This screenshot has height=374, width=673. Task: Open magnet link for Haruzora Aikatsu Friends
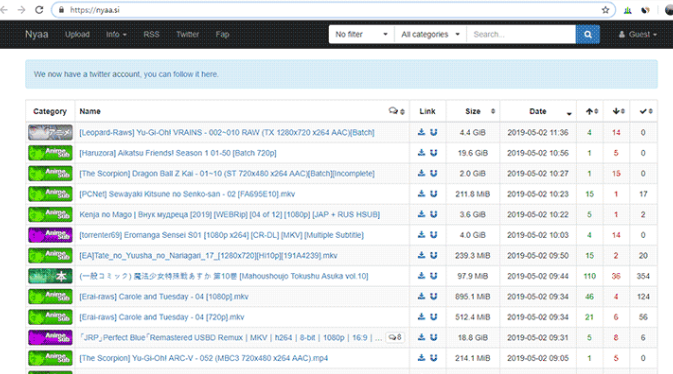[x=434, y=153]
